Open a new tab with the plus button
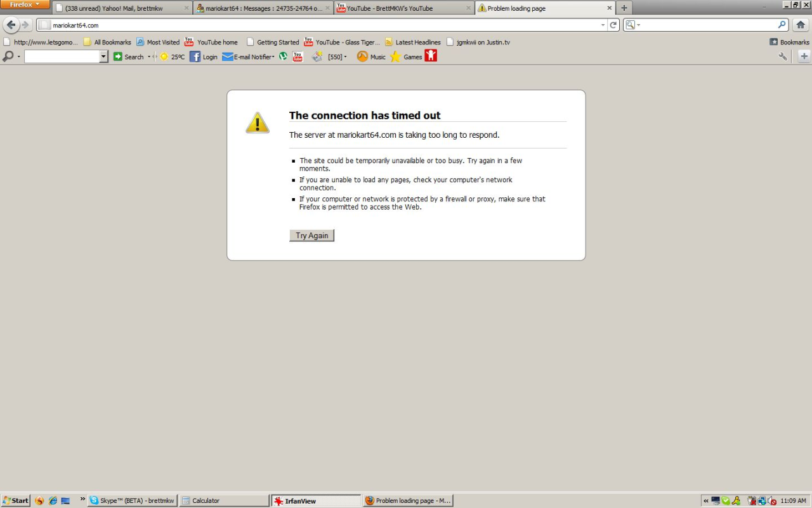 pyautogui.click(x=624, y=8)
